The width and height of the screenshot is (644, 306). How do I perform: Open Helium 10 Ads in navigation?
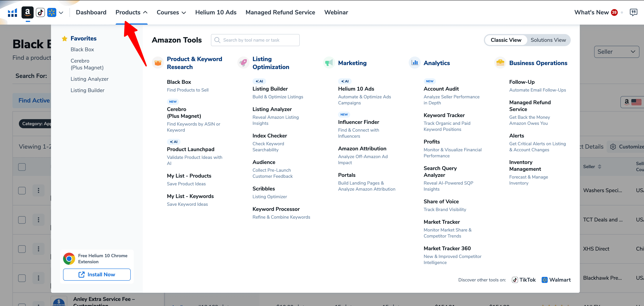tap(216, 12)
